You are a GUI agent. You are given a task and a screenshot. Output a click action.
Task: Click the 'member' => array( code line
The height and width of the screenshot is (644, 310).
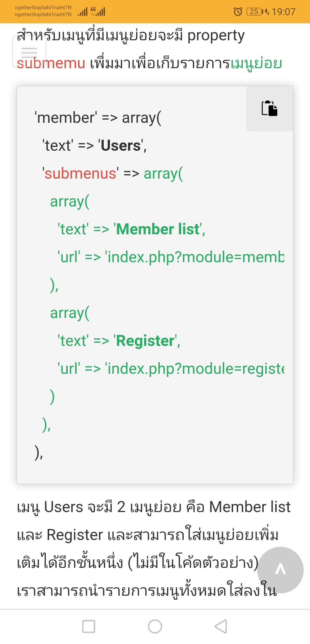98,118
